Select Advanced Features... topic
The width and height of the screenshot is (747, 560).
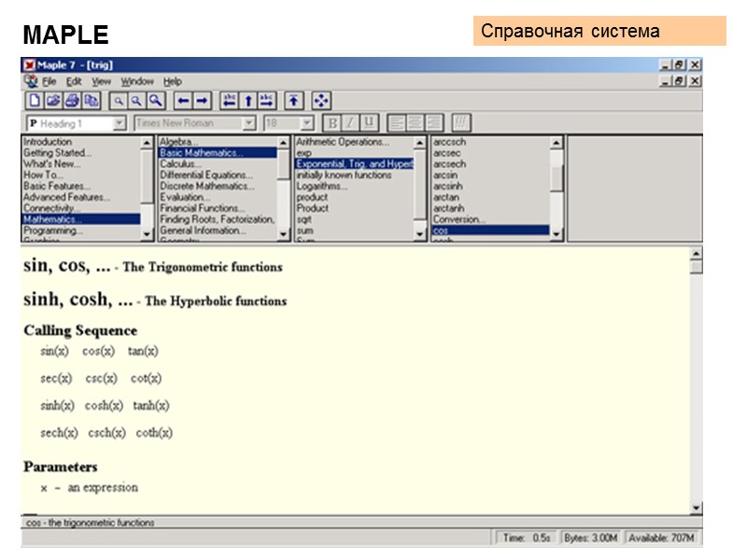[66, 197]
